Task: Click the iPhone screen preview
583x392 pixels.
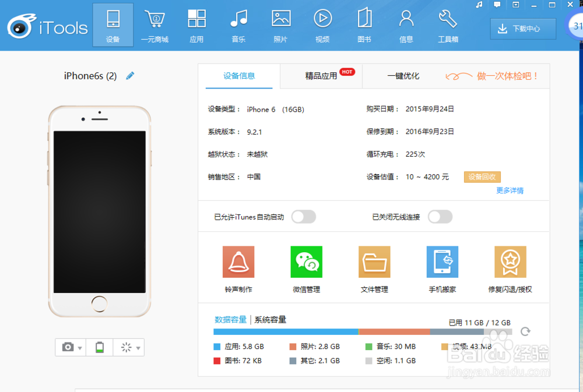Action: coord(100,212)
